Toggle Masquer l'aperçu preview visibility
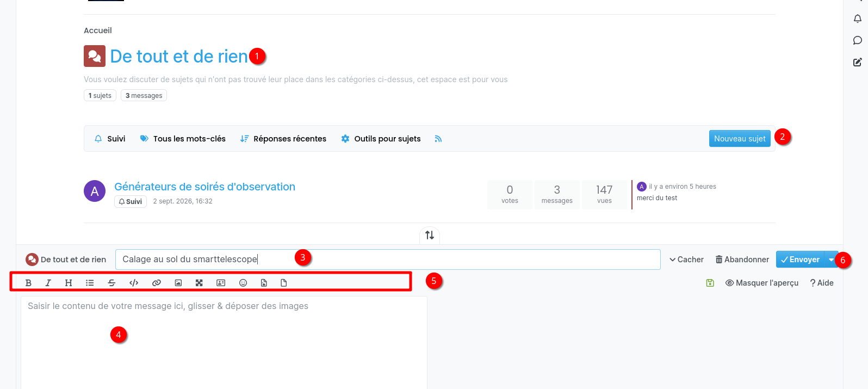Screen dimensions: 868x389 pyautogui.click(x=762, y=283)
